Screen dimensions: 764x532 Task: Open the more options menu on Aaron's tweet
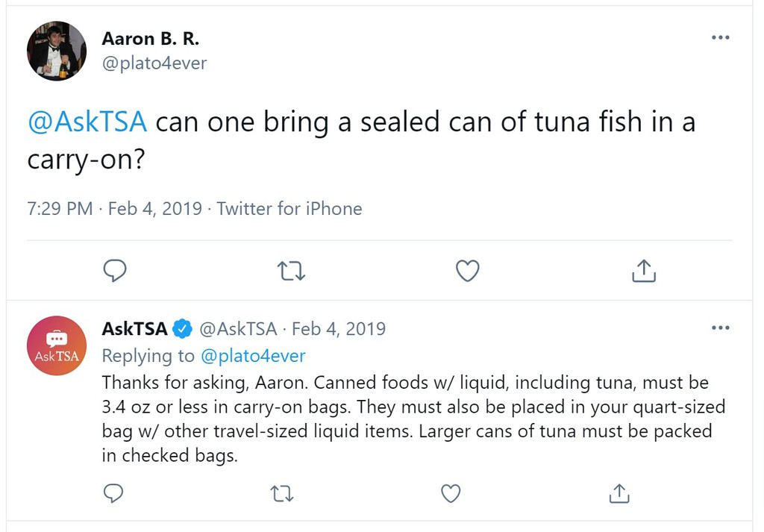tap(721, 37)
